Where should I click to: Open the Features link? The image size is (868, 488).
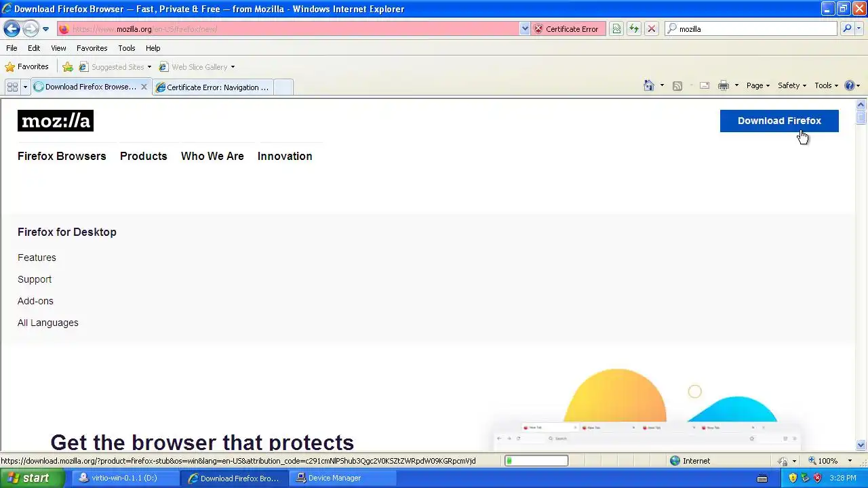click(x=37, y=258)
